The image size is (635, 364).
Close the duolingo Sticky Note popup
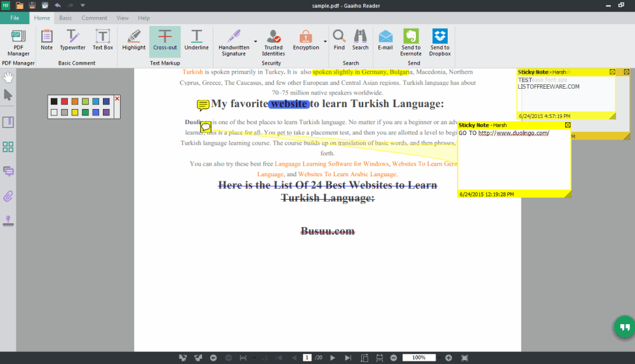[568, 125]
